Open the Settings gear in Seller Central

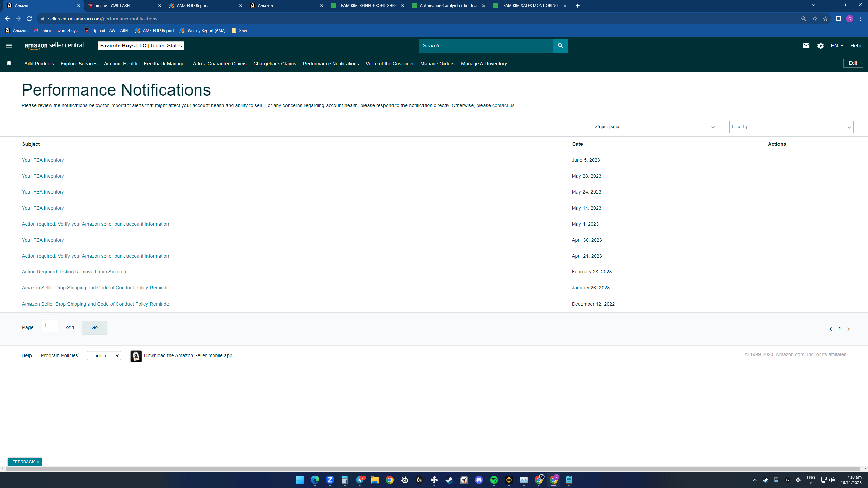820,46
